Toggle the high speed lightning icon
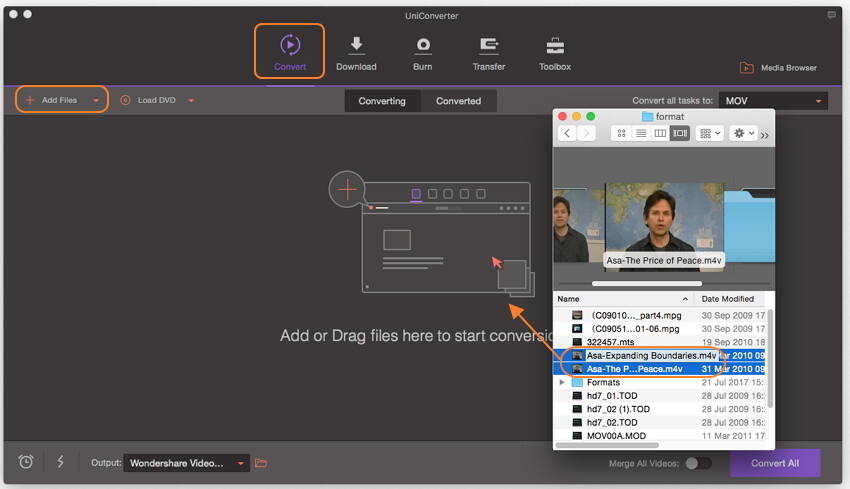 pos(60,462)
